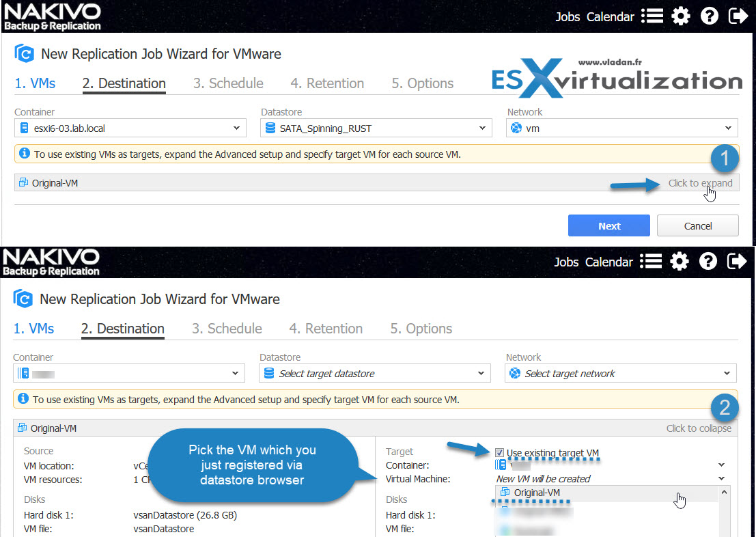The width and height of the screenshot is (756, 537).
Task: Open Virtual Machine dropdown 'New VM will be created'
Action: tap(611, 479)
